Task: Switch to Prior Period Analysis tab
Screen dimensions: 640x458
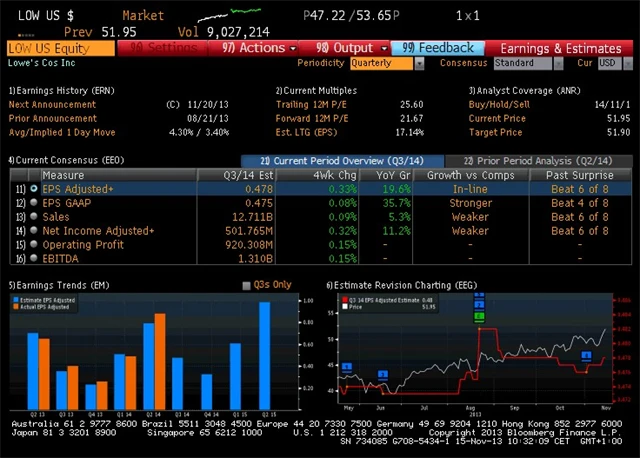Action: 531,160
